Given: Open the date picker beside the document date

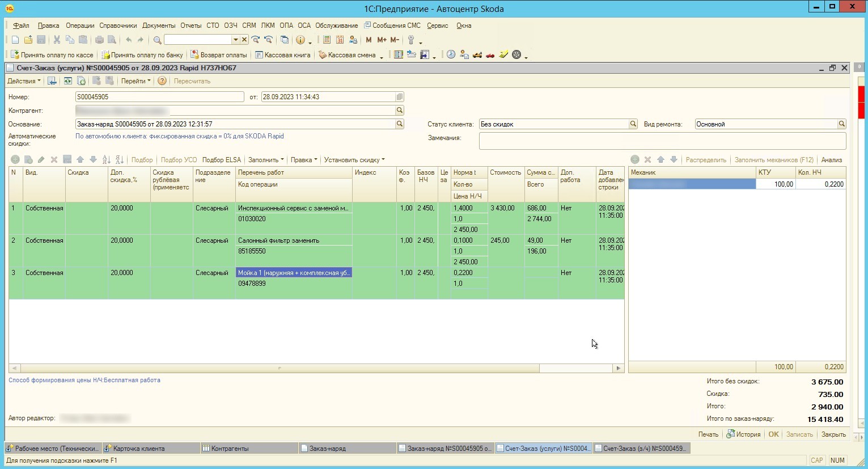Looking at the screenshot, I should click(400, 97).
